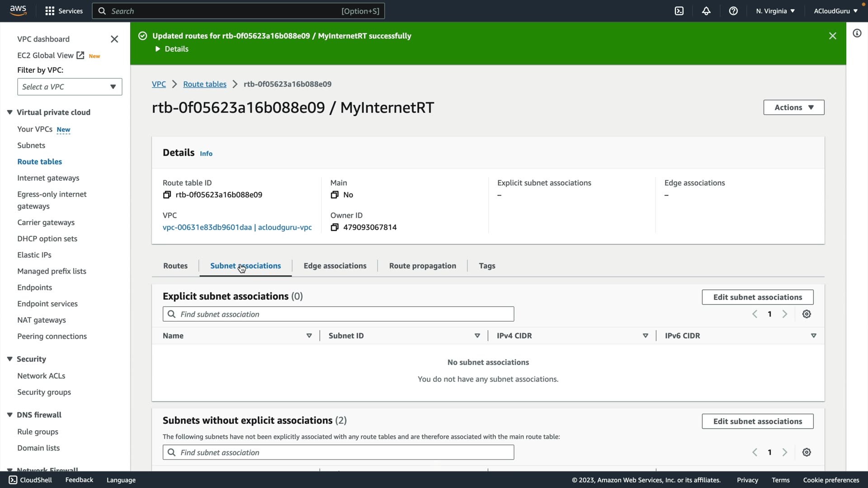Open the help question mark icon
Viewport: 868px width, 488px height.
(733, 11)
